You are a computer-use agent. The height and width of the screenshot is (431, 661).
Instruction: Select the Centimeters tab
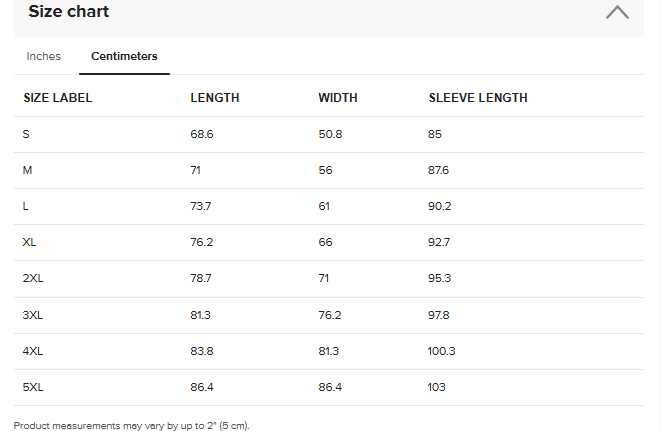pos(124,57)
